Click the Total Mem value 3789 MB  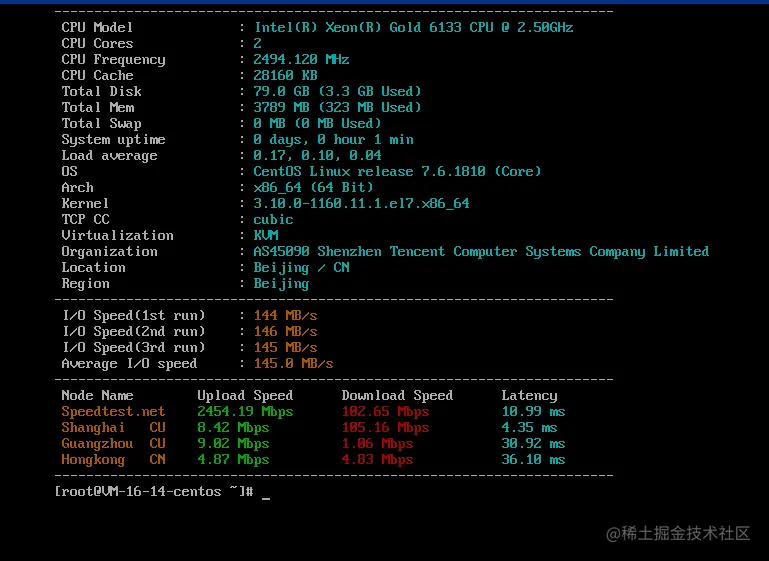pos(337,107)
